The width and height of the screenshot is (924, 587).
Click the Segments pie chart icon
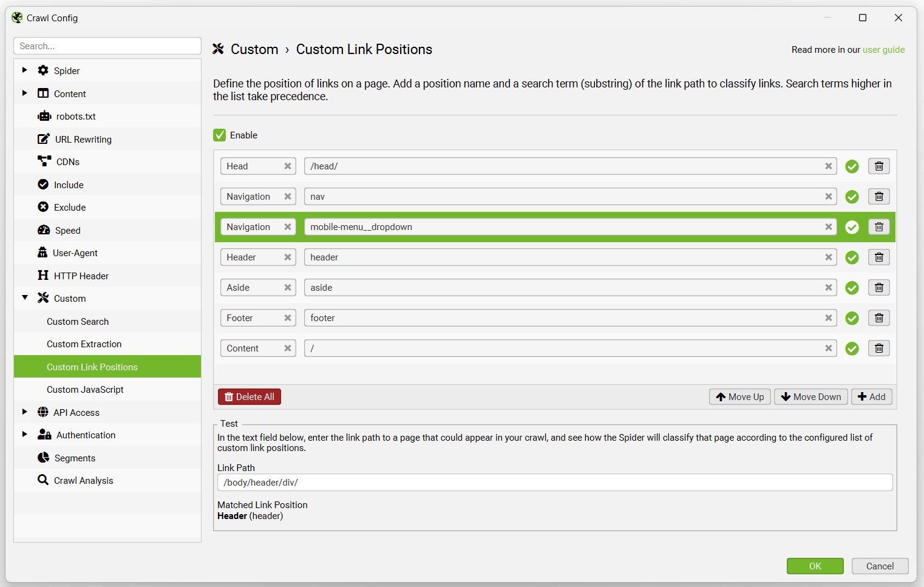[44, 457]
